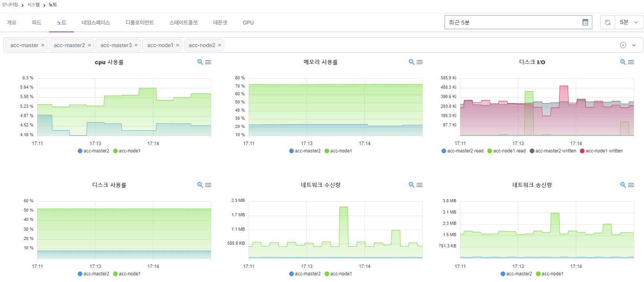Open 네트워크 수신량 chart menu
644x282 pixels.
(420, 185)
